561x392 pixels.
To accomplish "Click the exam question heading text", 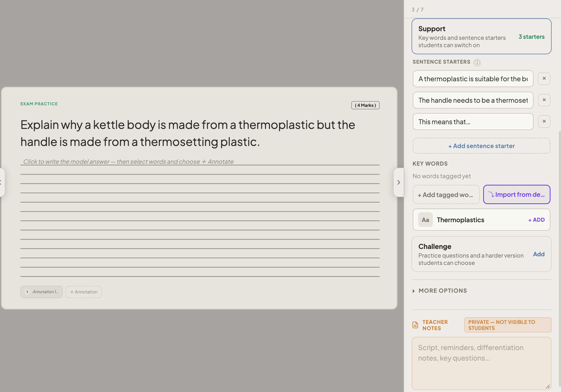I will click(x=188, y=133).
